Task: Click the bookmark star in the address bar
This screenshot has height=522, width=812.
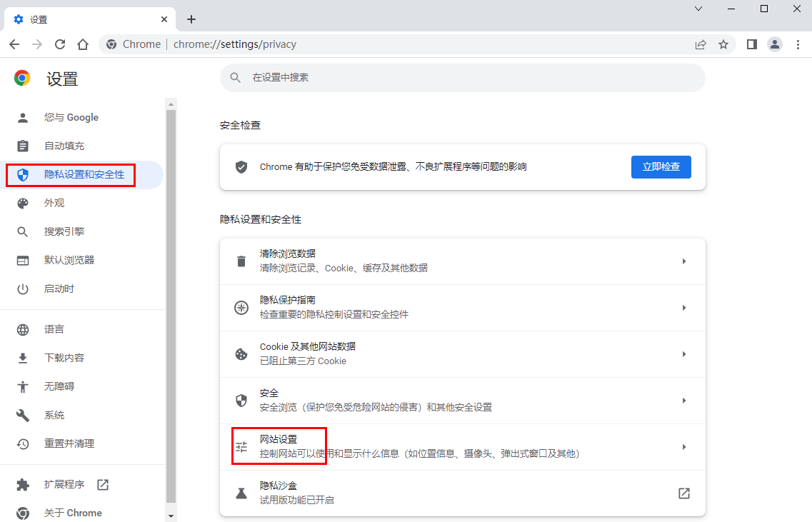Action: [723, 44]
